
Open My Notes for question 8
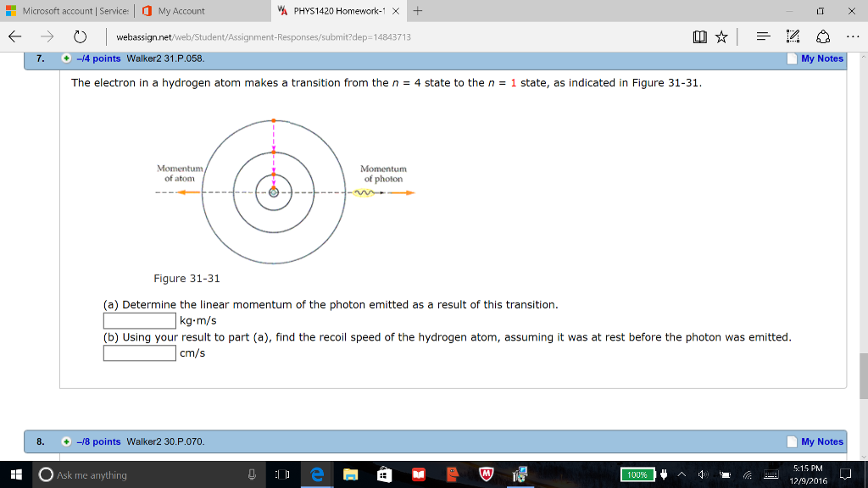[x=815, y=441]
